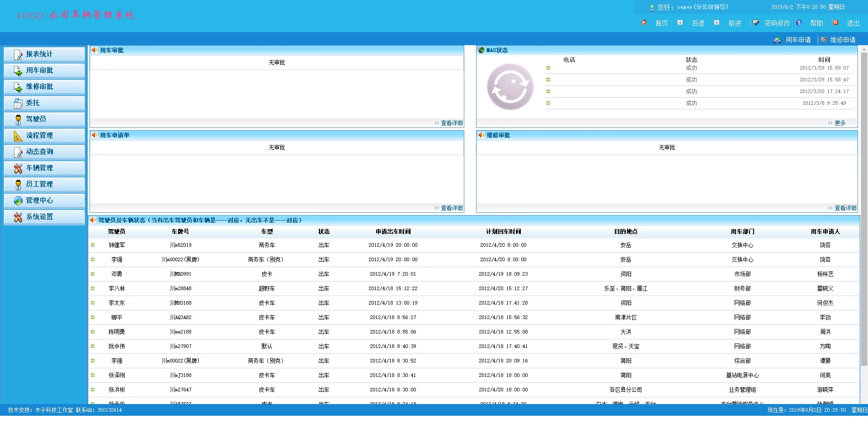Open 维修审批 sidebar menu item
Viewport: 868px width, 423px height.
(44, 87)
